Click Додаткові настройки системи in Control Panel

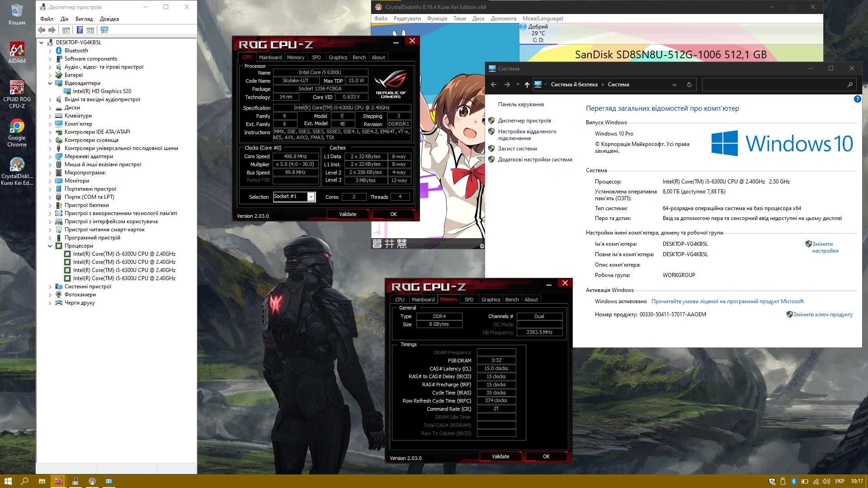click(x=535, y=159)
